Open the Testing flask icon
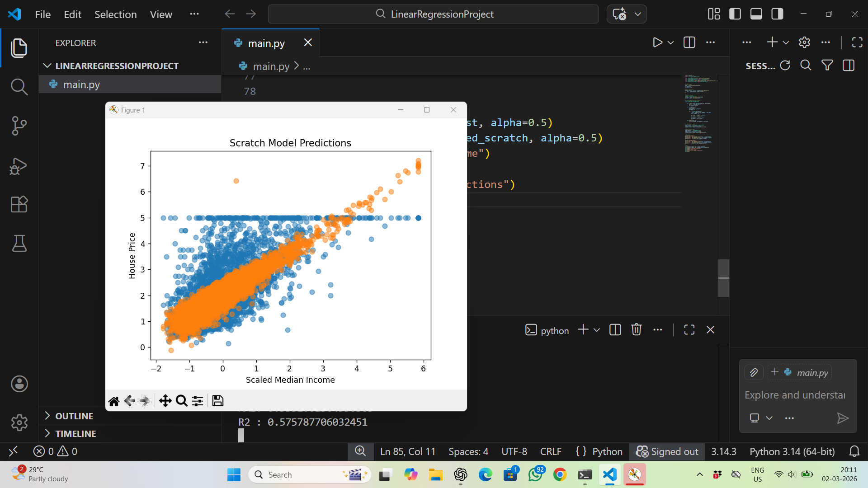Viewport: 868px width, 488px height. (19, 243)
